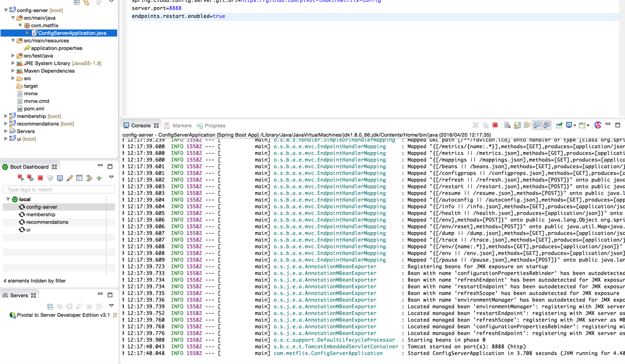Switch to the Markers tab
Viewport: 625px width, 364px height.
click(178, 125)
